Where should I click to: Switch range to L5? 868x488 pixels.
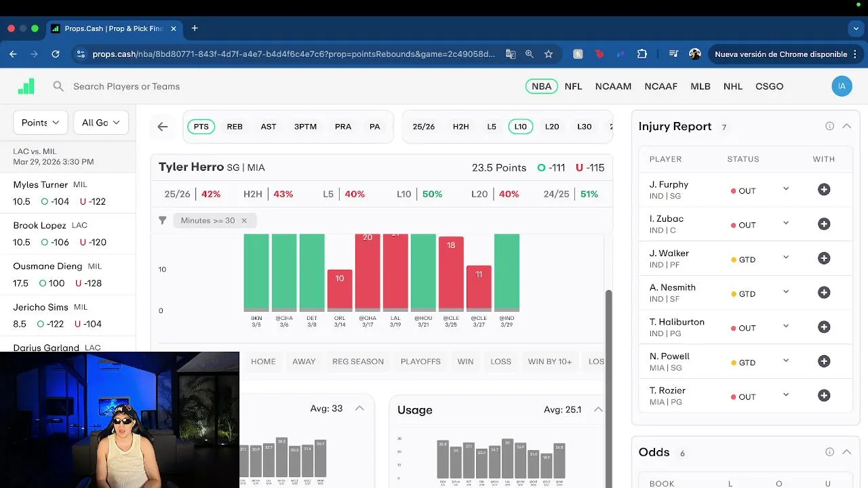[x=492, y=127]
